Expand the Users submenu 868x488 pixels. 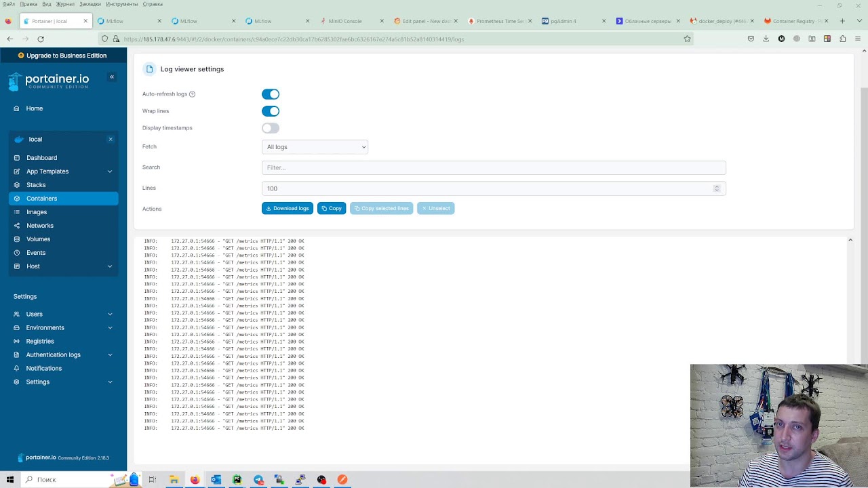(110, 314)
